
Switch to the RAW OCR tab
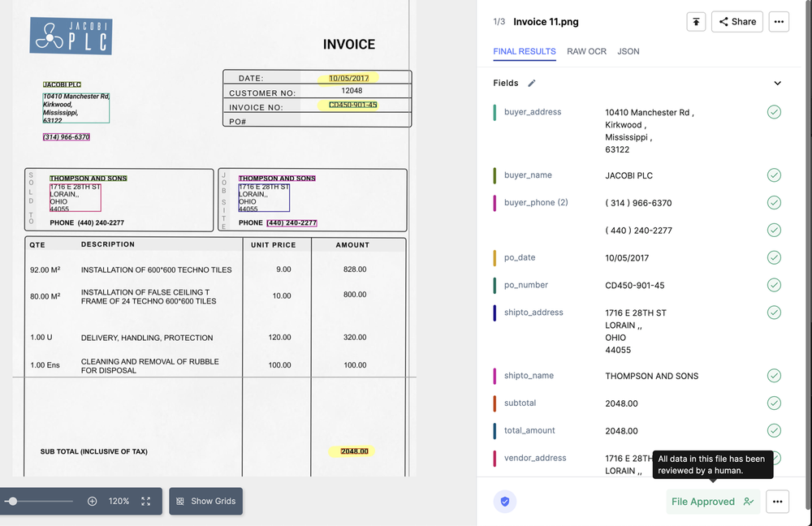coord(586,51)
